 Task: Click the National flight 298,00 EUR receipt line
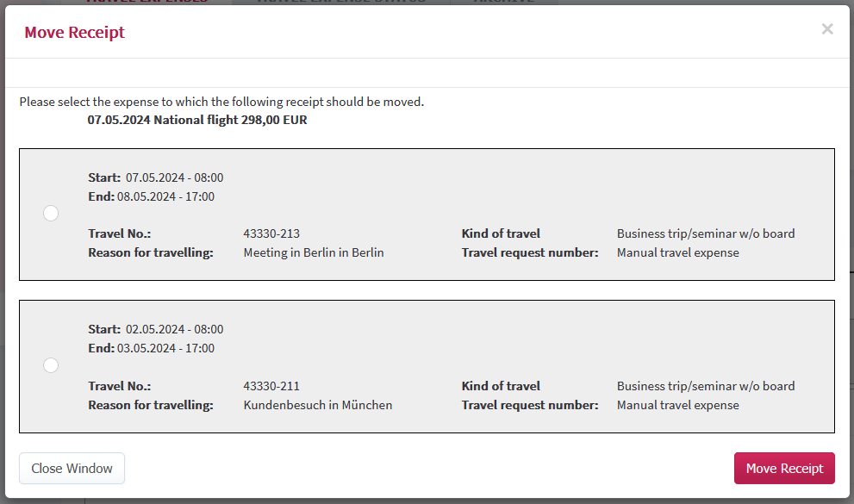tap(197, 120)
